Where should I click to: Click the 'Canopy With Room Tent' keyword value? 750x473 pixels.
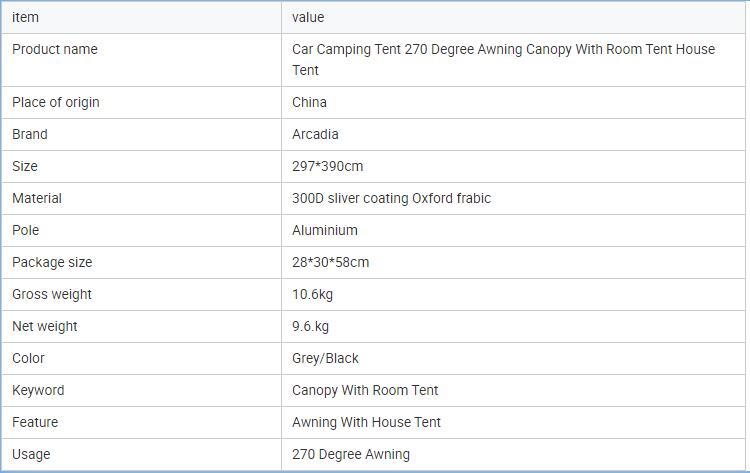click(x=365, y=390)
